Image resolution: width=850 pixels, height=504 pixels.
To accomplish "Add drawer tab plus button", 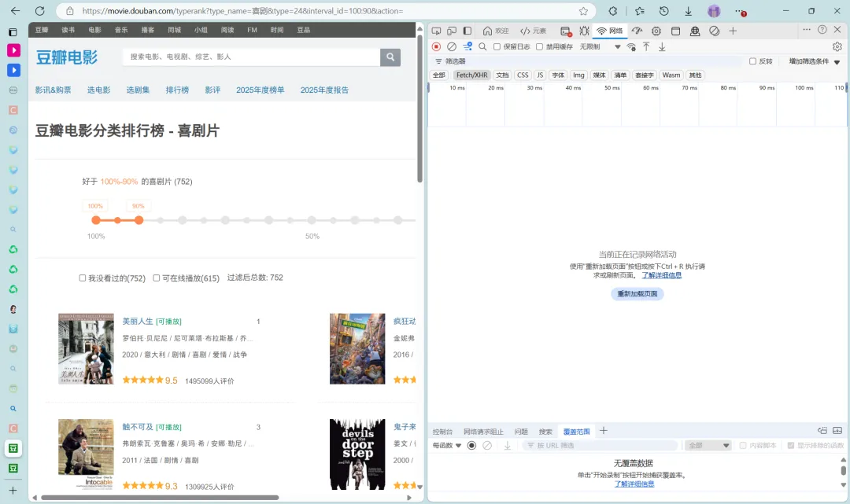I will tap(604, 430).
